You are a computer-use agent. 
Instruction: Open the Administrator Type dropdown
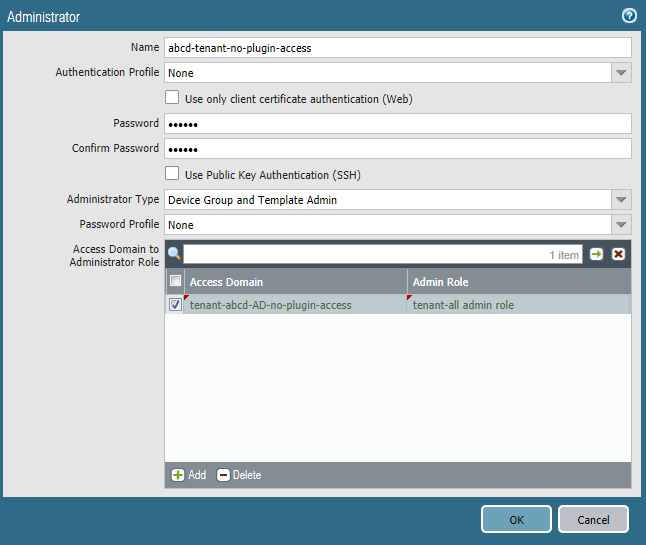tap(621, 200)
